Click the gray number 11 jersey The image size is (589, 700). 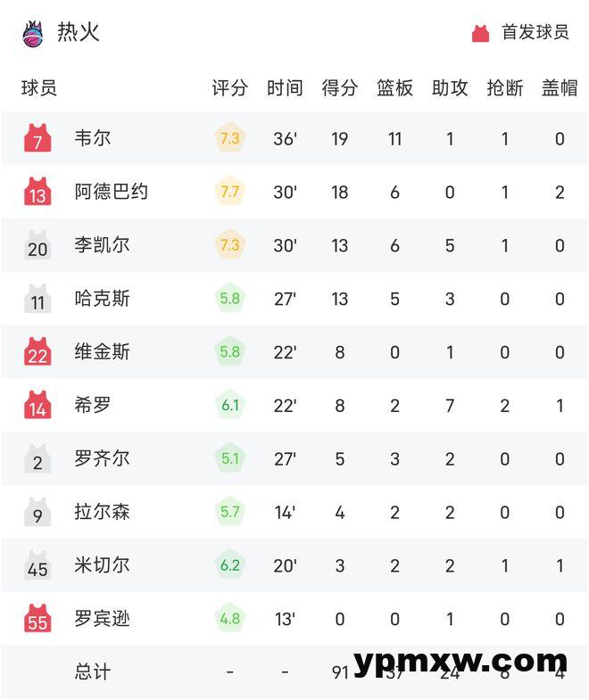(37, 299)
